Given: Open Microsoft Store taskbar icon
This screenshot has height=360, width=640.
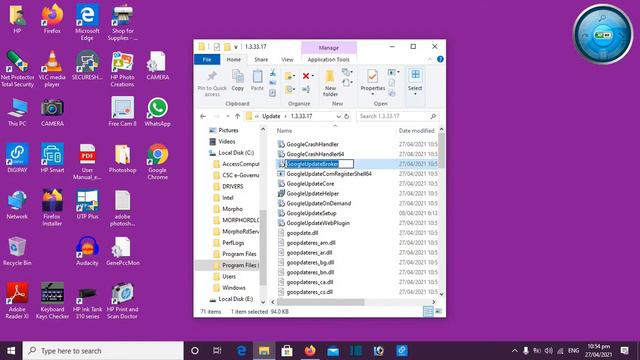Looking at the screenshot, I should (x=287, y=351).
